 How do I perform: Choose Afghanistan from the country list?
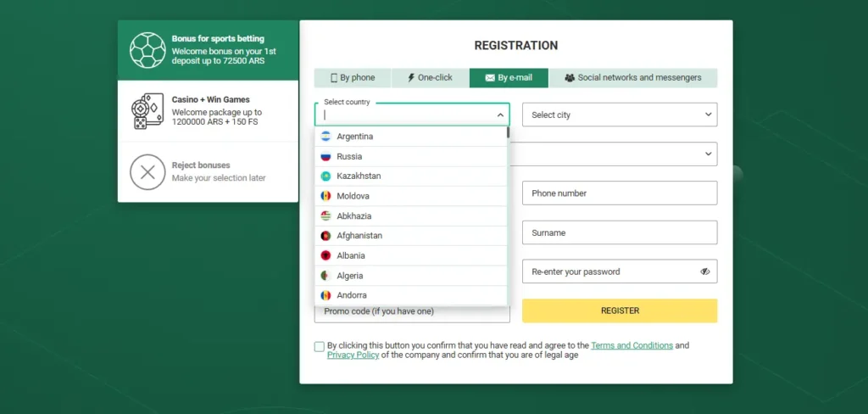click(411, 236)
